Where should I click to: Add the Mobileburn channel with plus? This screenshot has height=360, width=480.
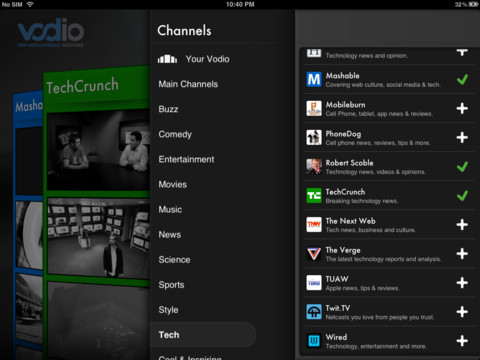tap(462, 108)
